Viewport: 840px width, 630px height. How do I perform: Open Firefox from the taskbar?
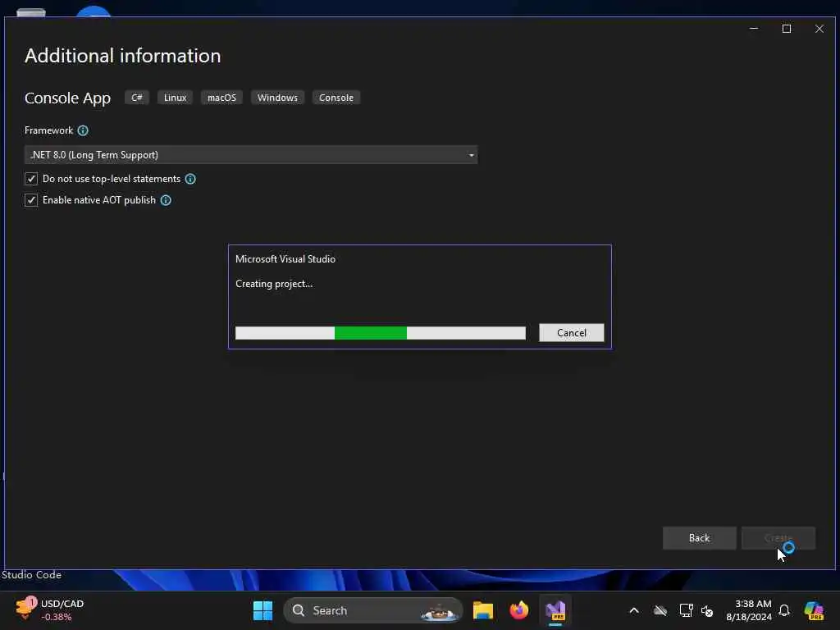518,610
